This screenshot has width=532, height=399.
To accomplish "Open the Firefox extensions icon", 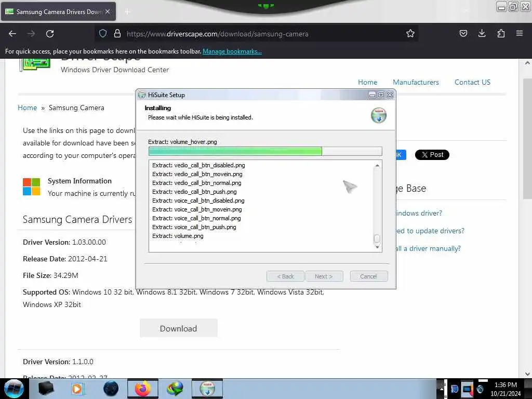I will (x=501, y=33).
